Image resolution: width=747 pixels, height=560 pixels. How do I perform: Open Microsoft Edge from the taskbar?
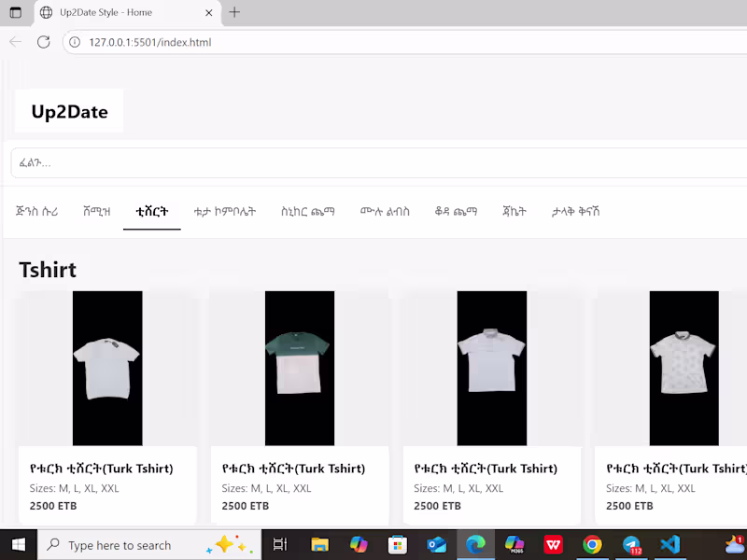pos(475,544)
